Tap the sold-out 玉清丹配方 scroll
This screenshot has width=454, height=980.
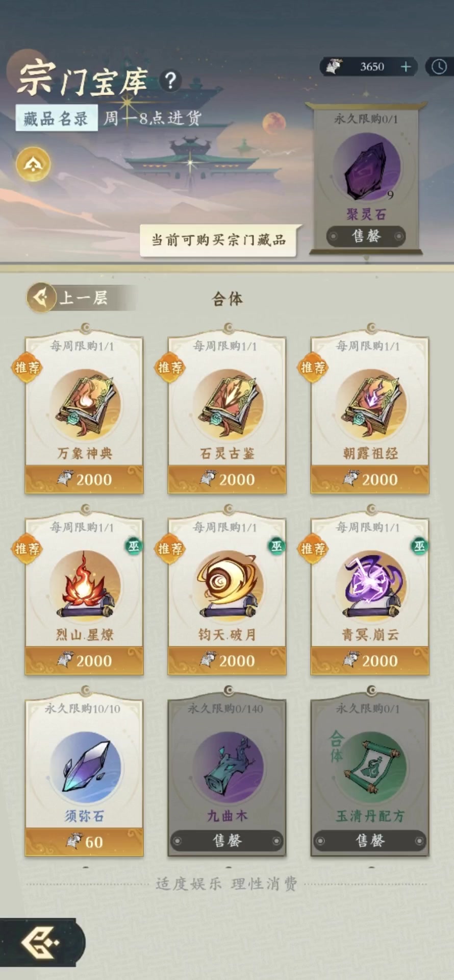coord(370,776)
